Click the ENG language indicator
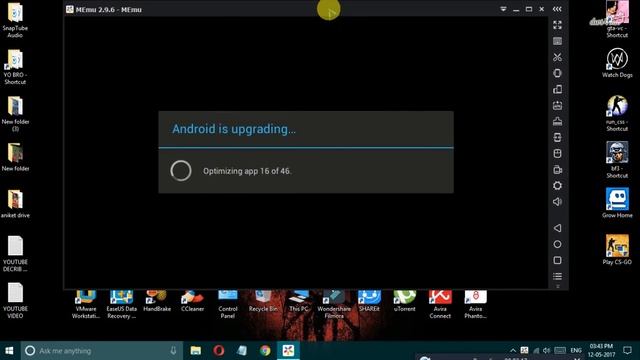Screen dimensions: 640x360 [x=576, y=351]
